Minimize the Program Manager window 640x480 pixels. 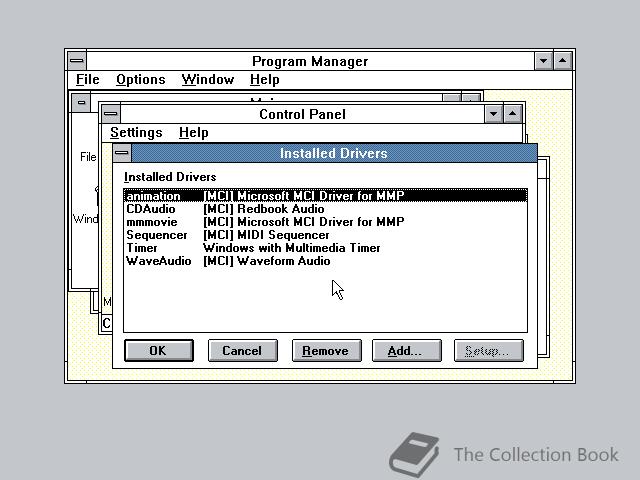pos(543,61)
